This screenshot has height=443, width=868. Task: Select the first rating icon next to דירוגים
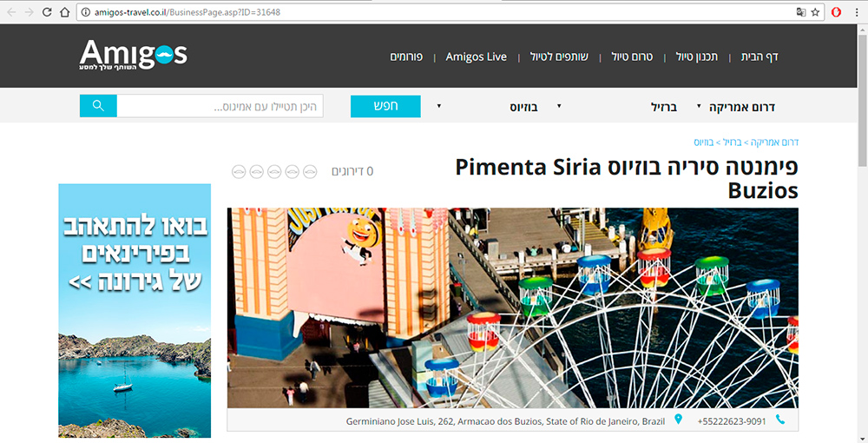click(310, 172)
